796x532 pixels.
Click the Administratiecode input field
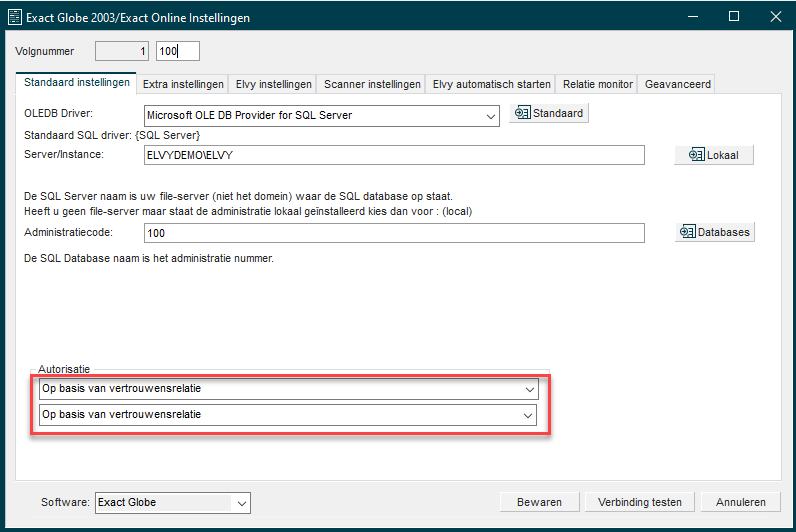394,233
